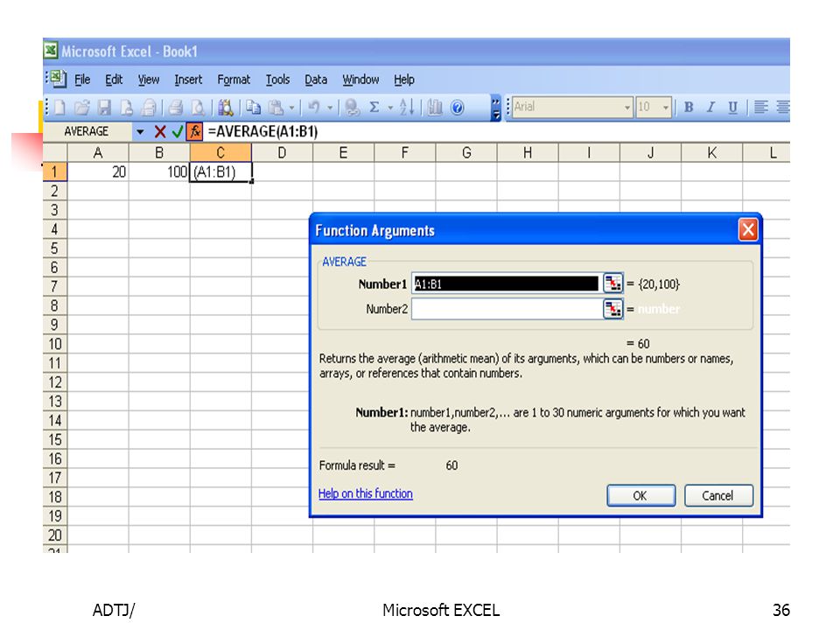This screenshot has width=840, height=630.
Task: Open the Name Box function dropdown arrow
Action: tap(140, 132)
